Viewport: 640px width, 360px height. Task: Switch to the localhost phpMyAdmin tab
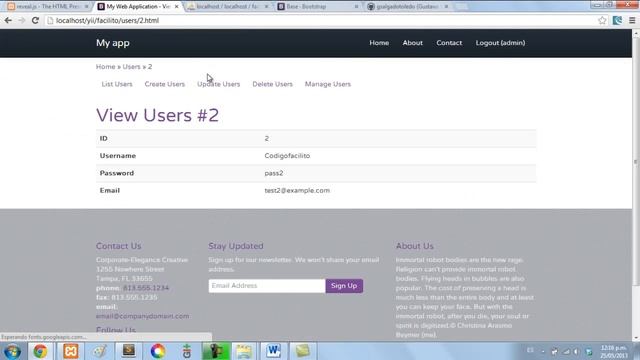click(227, 7)
